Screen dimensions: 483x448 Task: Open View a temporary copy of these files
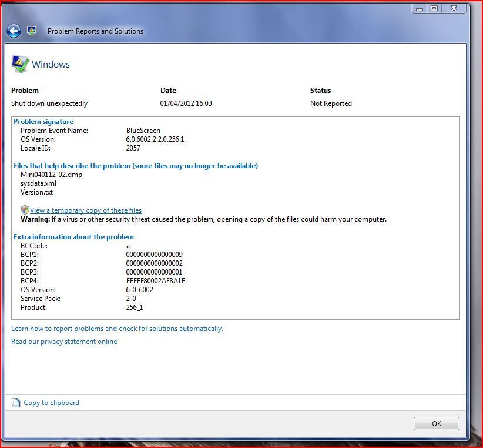click(x=86, y=210)
